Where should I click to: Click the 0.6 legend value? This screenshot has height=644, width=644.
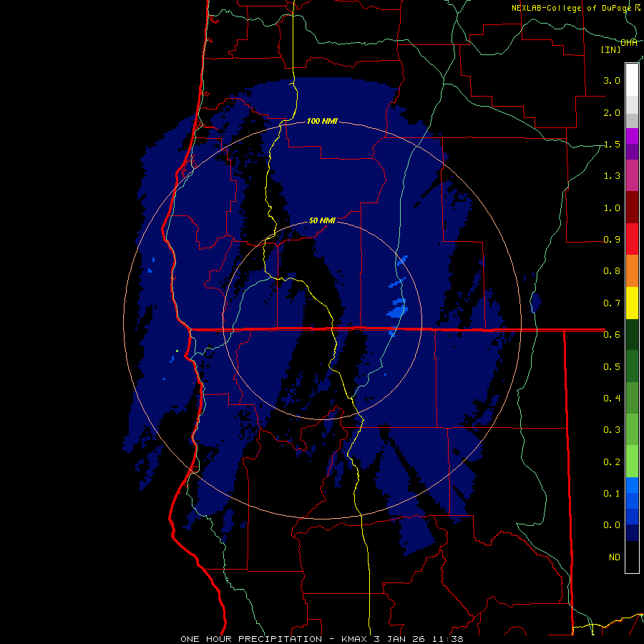[x=612, y=334]
